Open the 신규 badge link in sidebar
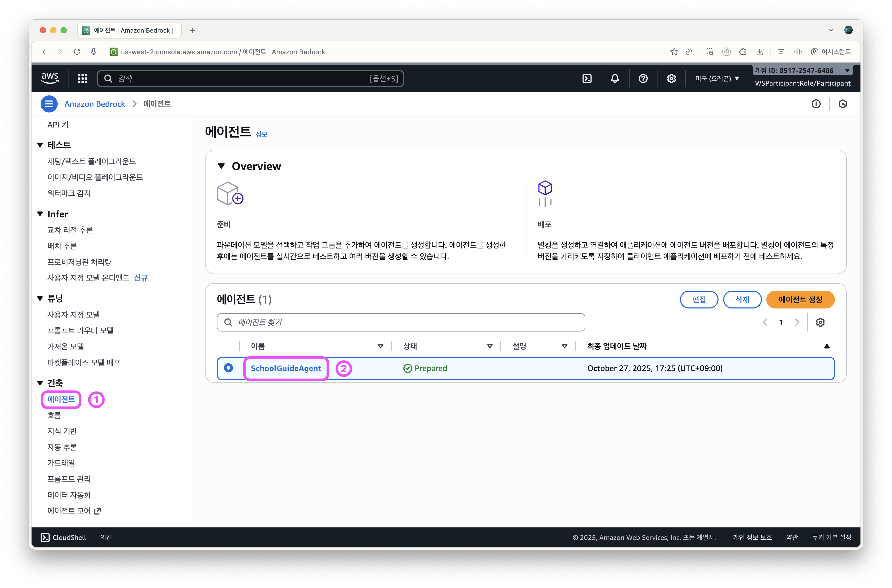The width and height of the screenshot is (892, 588). click(141, 278)
